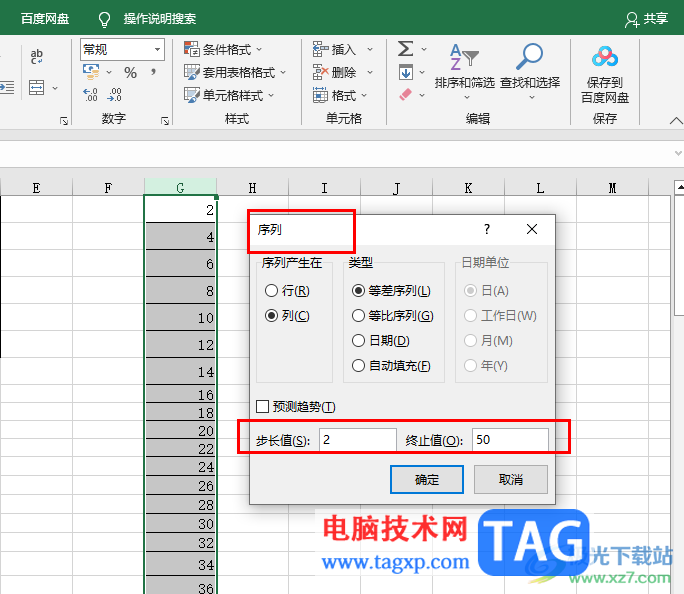
Task: Expand the Clear dropdown arrow
Action: click(x=422, y=95)
